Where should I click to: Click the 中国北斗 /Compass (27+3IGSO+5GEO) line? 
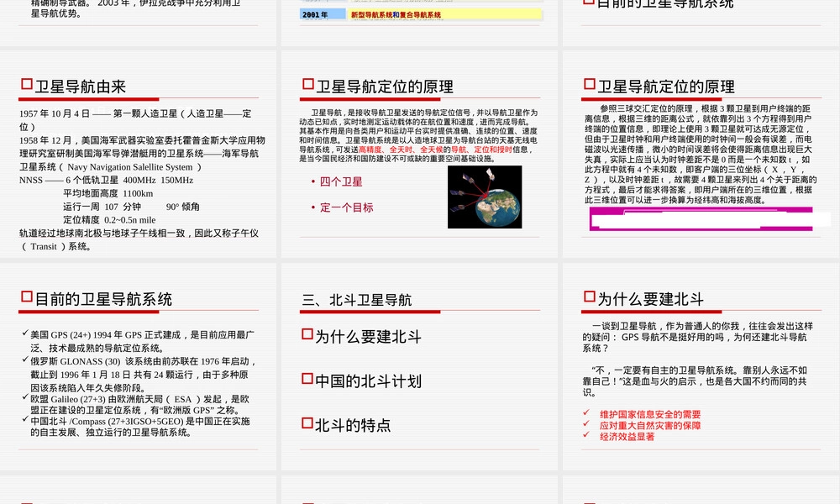[139, 421]
